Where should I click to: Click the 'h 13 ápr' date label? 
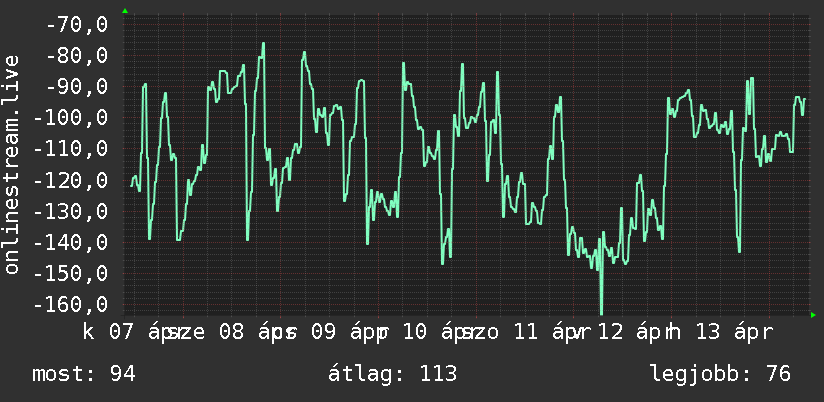pos(720,333)
